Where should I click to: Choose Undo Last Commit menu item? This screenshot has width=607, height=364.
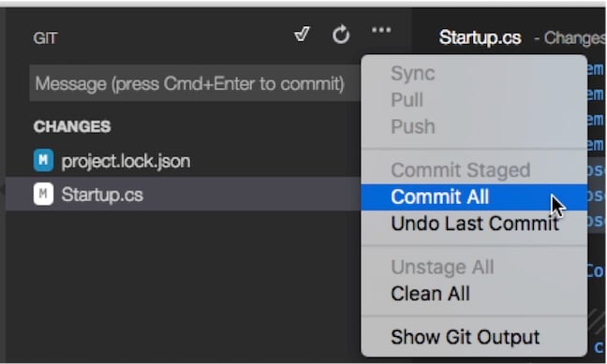click(474, 224)
